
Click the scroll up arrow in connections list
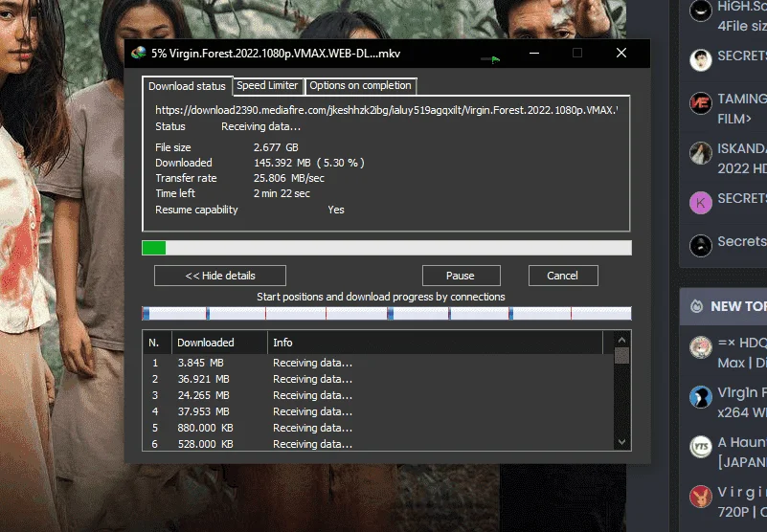pos(621,340)
